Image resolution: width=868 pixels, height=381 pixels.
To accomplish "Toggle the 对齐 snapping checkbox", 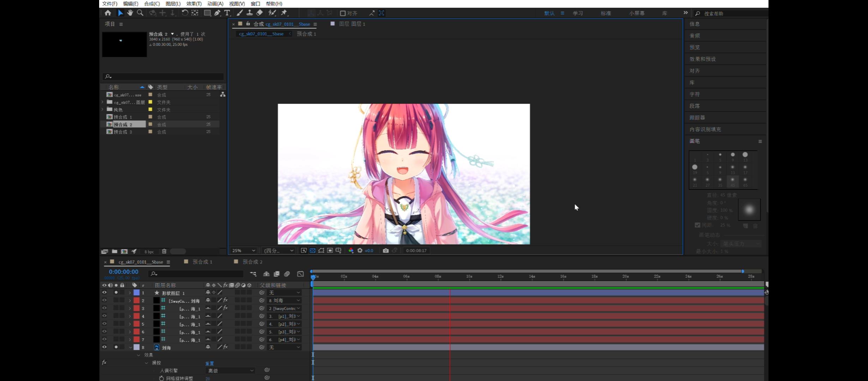I will (x=342, y=13).
